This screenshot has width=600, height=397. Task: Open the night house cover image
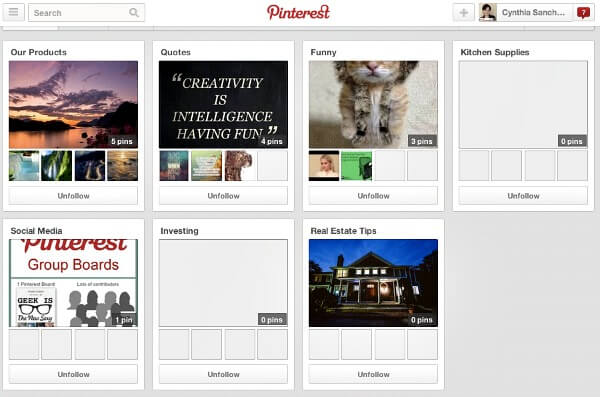point(373,283)
